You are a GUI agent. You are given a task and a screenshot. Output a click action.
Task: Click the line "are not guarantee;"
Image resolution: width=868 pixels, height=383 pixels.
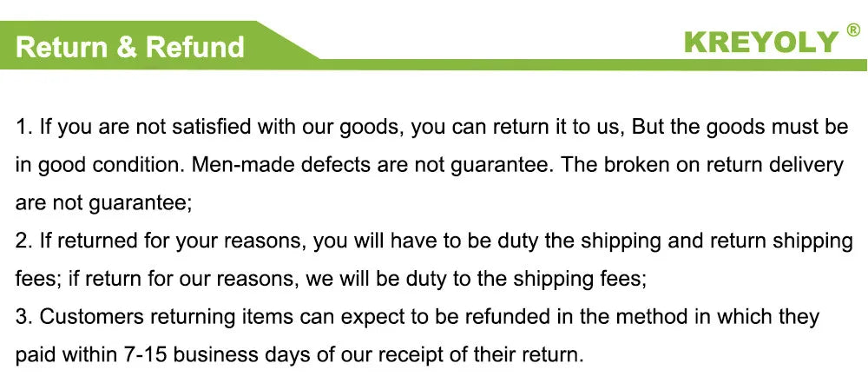(x=102, y=203)
